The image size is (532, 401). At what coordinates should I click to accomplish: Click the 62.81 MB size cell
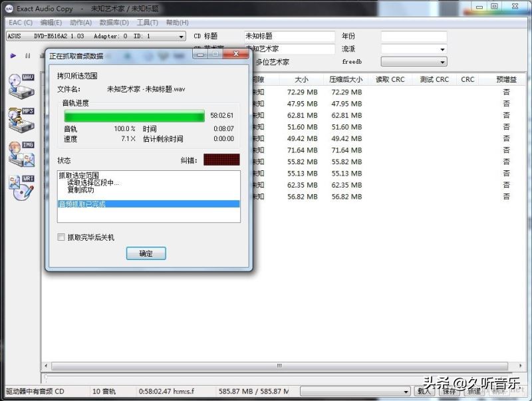303,115
